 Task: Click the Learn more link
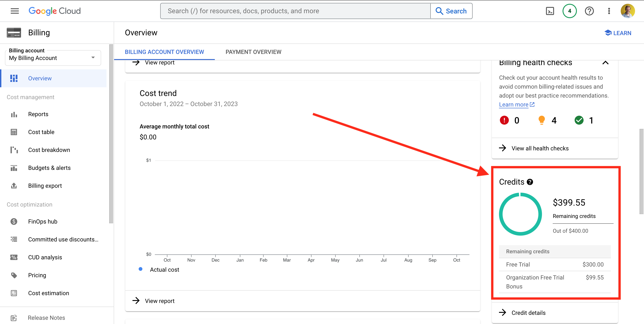tap(514, 104)
